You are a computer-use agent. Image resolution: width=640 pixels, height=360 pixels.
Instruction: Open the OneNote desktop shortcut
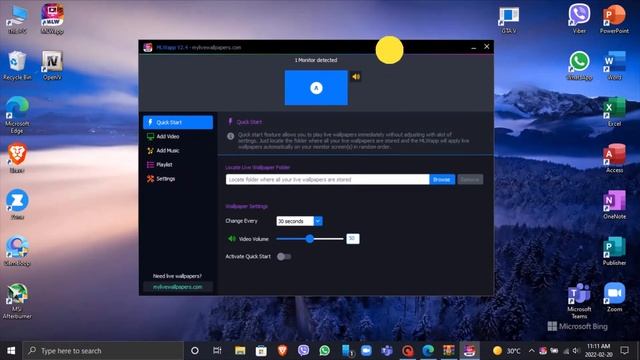[614, 204]
